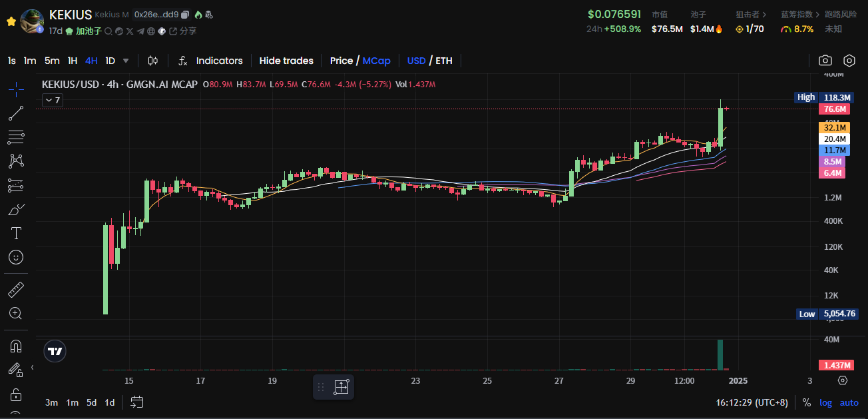Toggle log scale on price axis
The width and height of the screenshot is (868, 419).
pyautogui.click(x=825, y=402)
